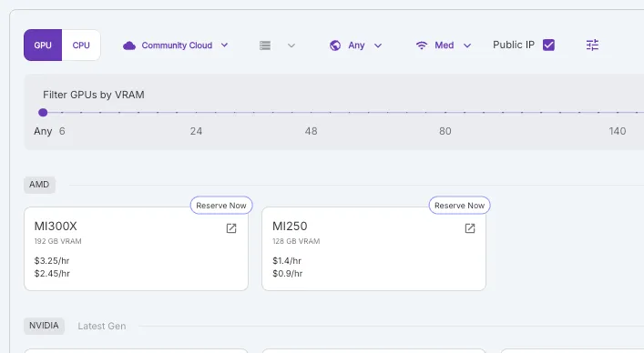Click the $3.25/hr MI300X price

52,261
